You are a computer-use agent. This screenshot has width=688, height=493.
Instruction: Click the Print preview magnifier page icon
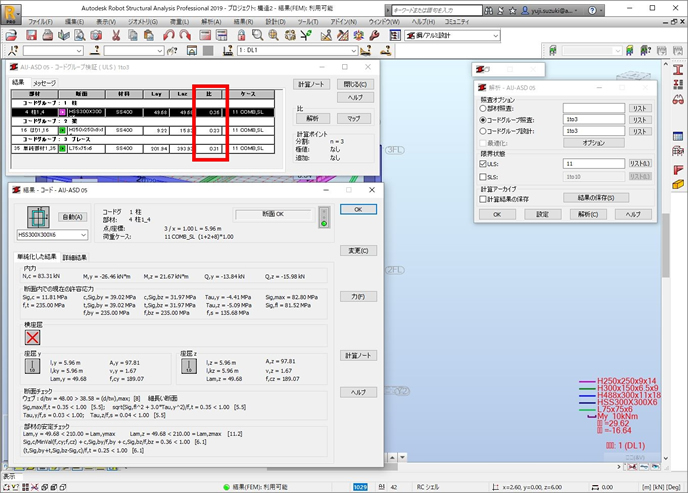(79, 35)
